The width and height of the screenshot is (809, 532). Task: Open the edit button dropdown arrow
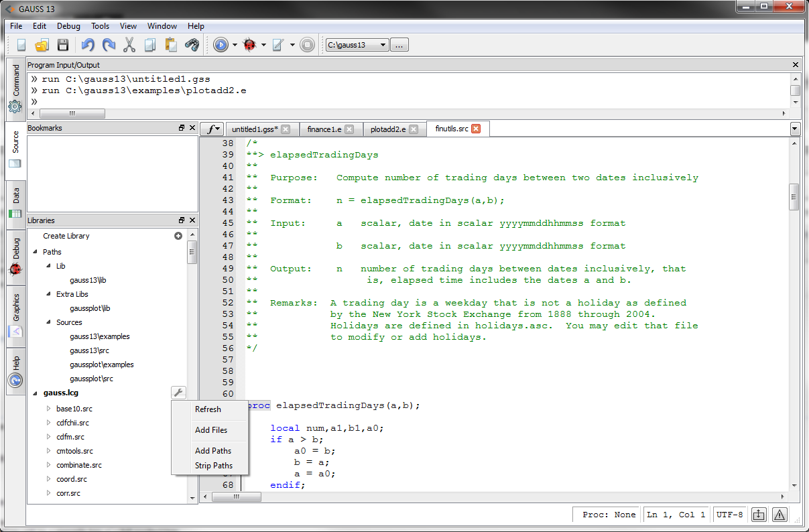(x=292, y=45)
